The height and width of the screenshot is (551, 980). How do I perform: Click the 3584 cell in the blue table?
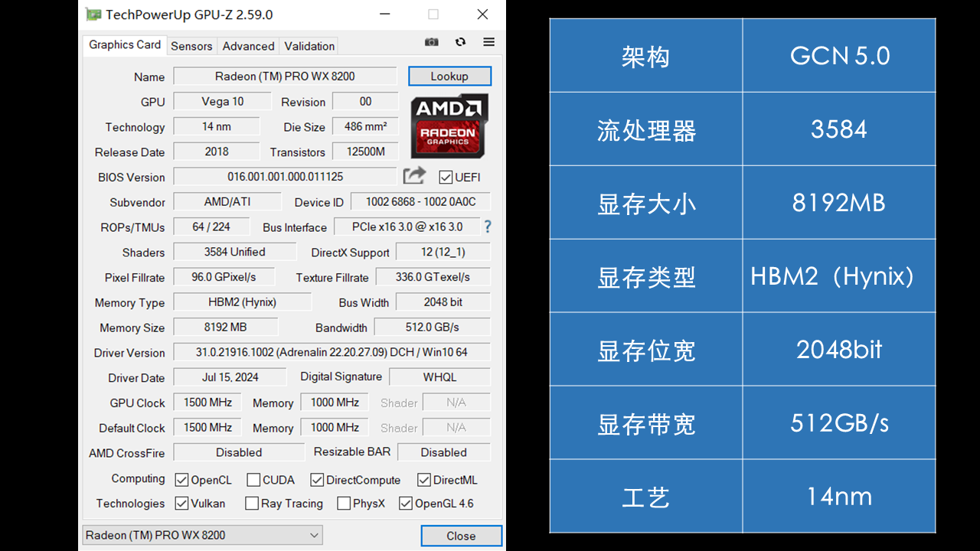pyautogui.click(x=839, y=129)
